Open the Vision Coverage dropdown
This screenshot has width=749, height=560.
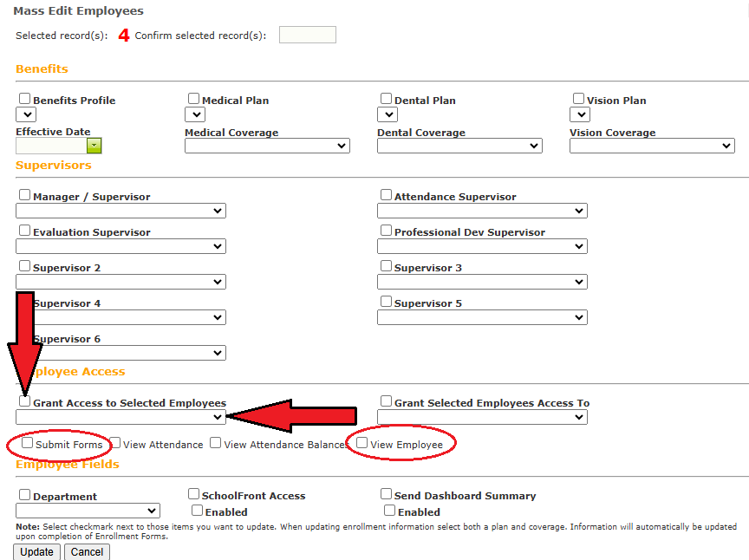pos(652,146)
